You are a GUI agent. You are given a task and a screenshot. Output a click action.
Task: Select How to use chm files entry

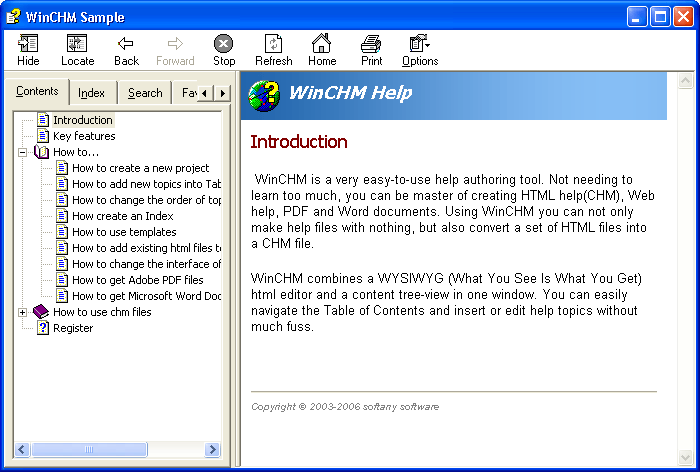click(x=102, y=312)
